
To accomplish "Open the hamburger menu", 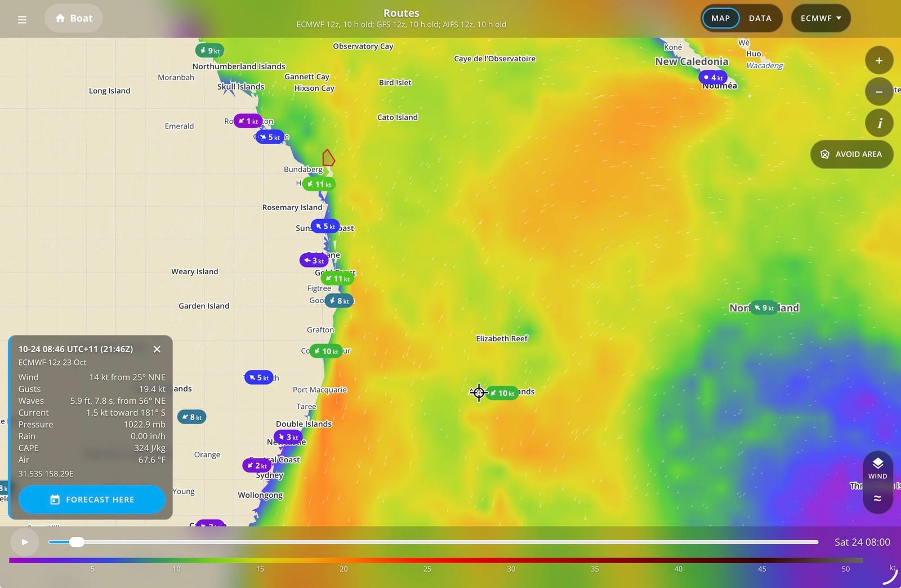I will click(x=22, y=19).
